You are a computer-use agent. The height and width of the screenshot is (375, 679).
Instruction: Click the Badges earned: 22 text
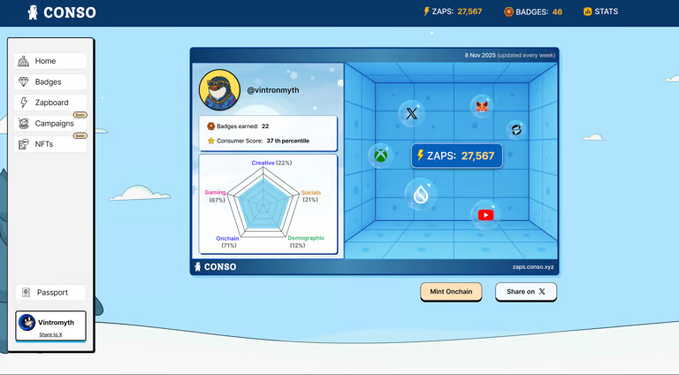click(x=242, y=126)
